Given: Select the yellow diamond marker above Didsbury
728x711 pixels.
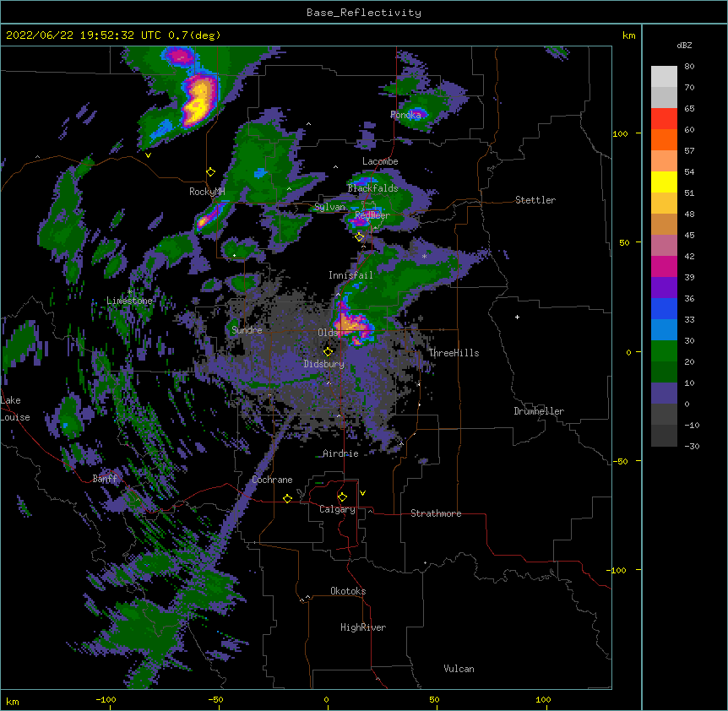Looking at the screenshot, I should 328,352.
